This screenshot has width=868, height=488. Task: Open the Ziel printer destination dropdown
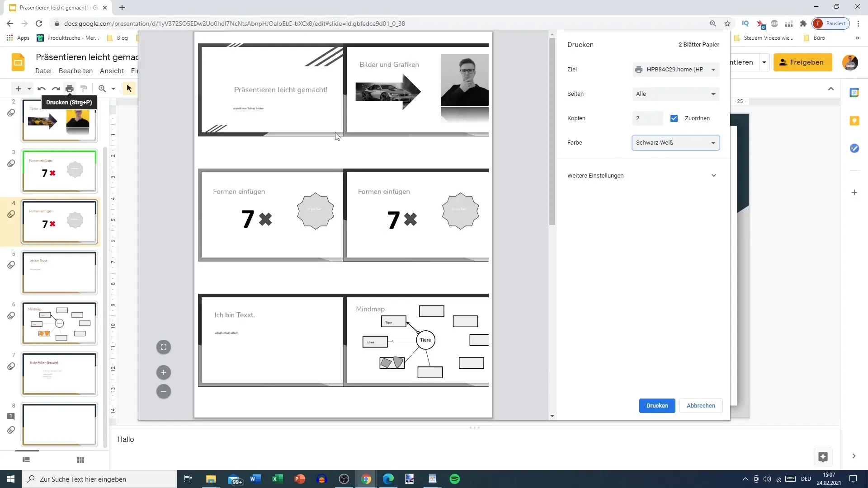(675, 69)
